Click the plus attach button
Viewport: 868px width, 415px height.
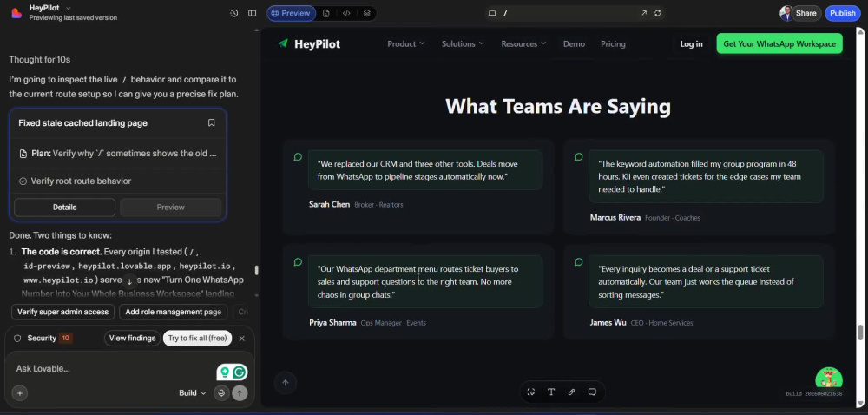pos(19,393)
